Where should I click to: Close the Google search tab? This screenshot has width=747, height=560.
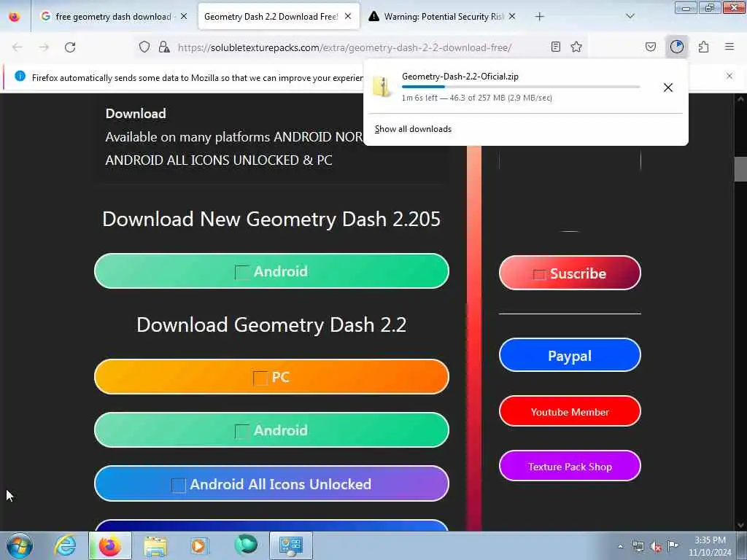[184, 16]
